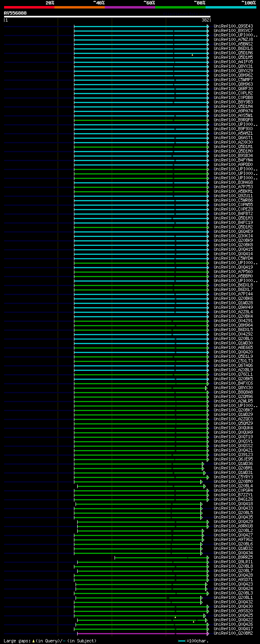
Task: Click alignment bar of UniRef100_B9RRZ5
Action: point(162,558)
